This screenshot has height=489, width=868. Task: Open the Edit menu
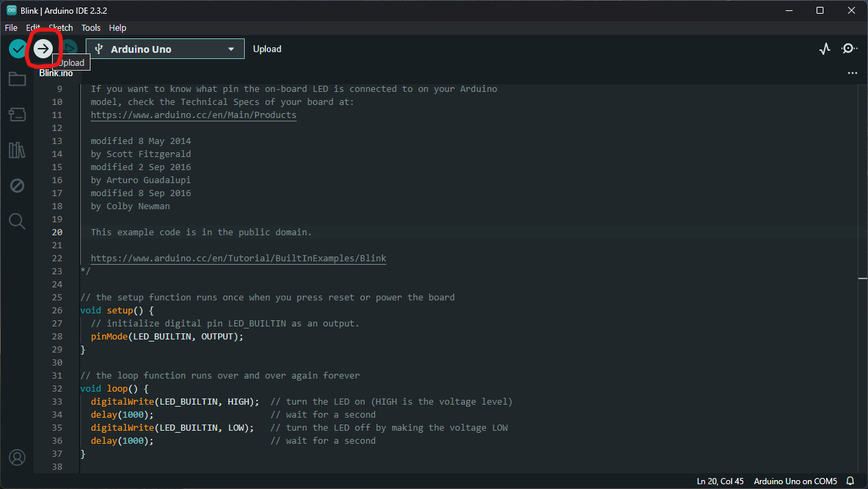coord(33,28)
